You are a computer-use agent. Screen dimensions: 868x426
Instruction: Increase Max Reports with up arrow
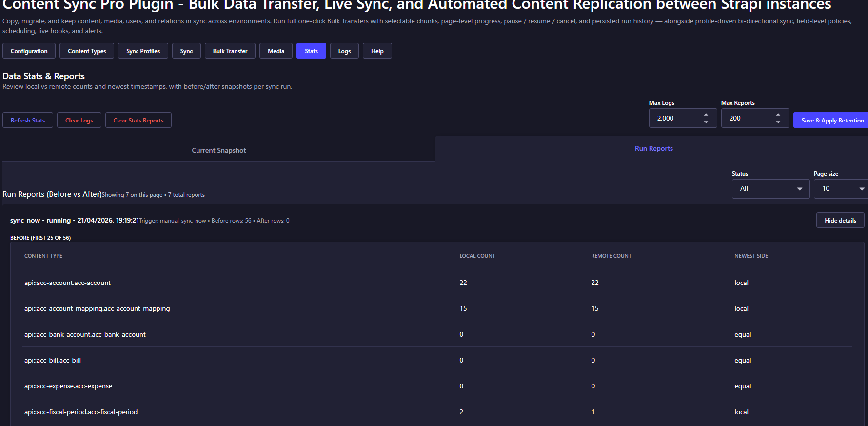pos(778,115)
